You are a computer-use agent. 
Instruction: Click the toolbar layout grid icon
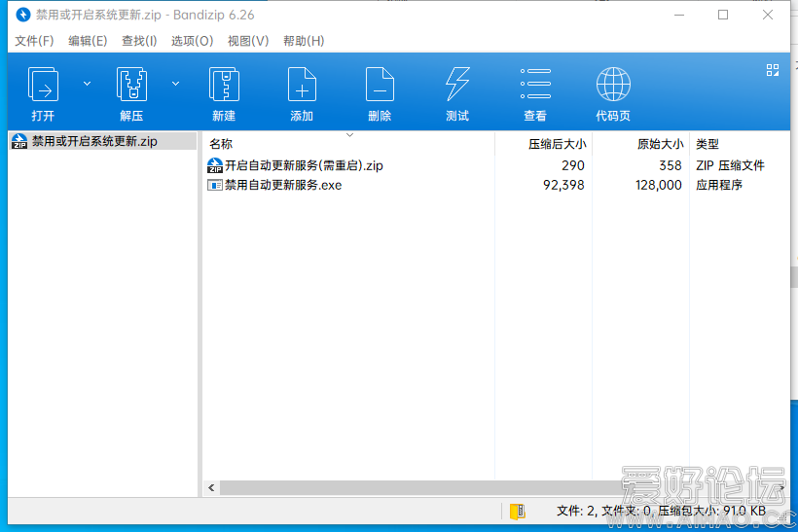tap(773, 70)
